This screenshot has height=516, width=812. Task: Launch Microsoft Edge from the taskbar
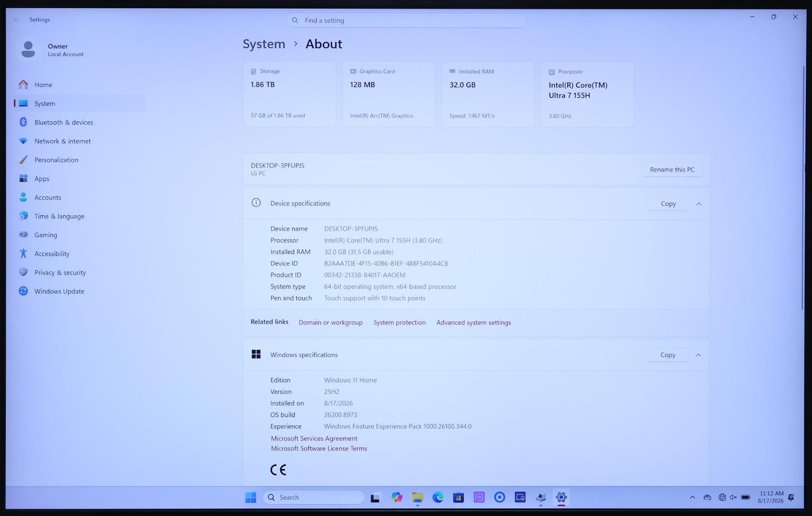pyautogui.click(x=438, y=498)
